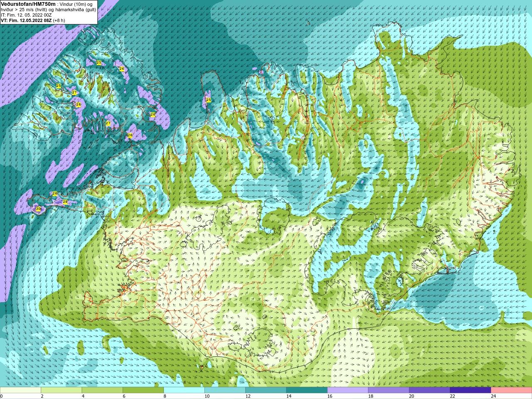Click the '(+8 h)' forecast offset text
The height and width of the screenshot is (399, 532).
point(59,20)
